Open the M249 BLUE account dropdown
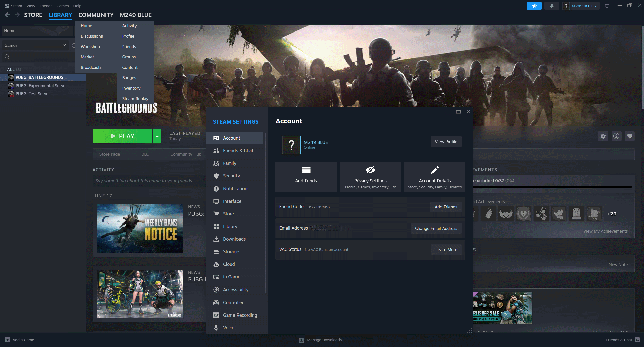644x347 pixels. click(x=584, y=6)
